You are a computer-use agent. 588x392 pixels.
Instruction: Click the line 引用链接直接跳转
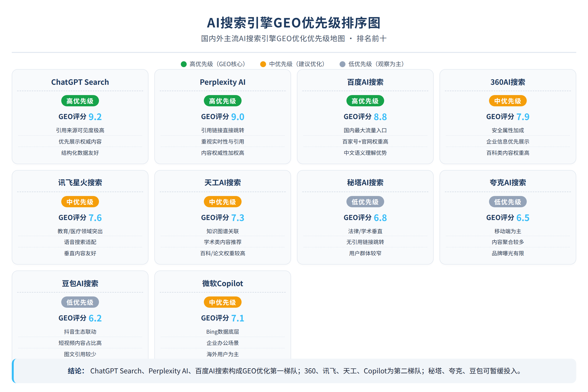[222, 130]
